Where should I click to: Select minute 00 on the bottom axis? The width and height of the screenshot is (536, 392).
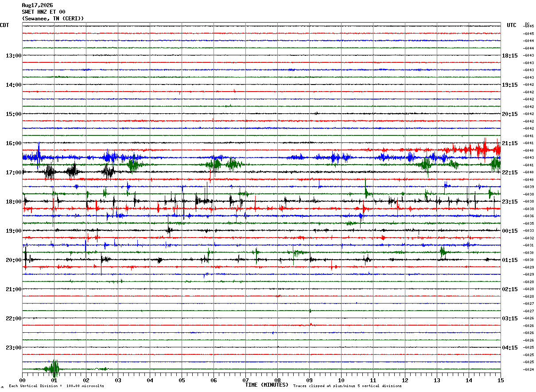coord(23,380)
